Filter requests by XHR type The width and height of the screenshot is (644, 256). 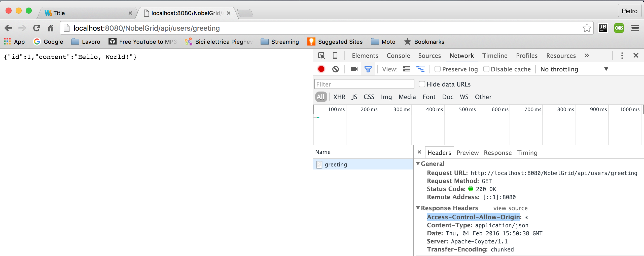coord(339,97)
